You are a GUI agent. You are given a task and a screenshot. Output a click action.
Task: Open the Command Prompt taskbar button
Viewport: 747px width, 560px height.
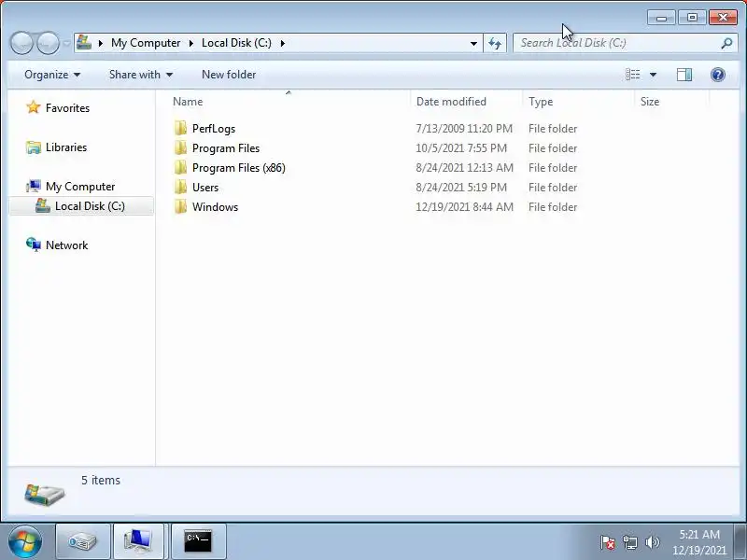(198, 541)
